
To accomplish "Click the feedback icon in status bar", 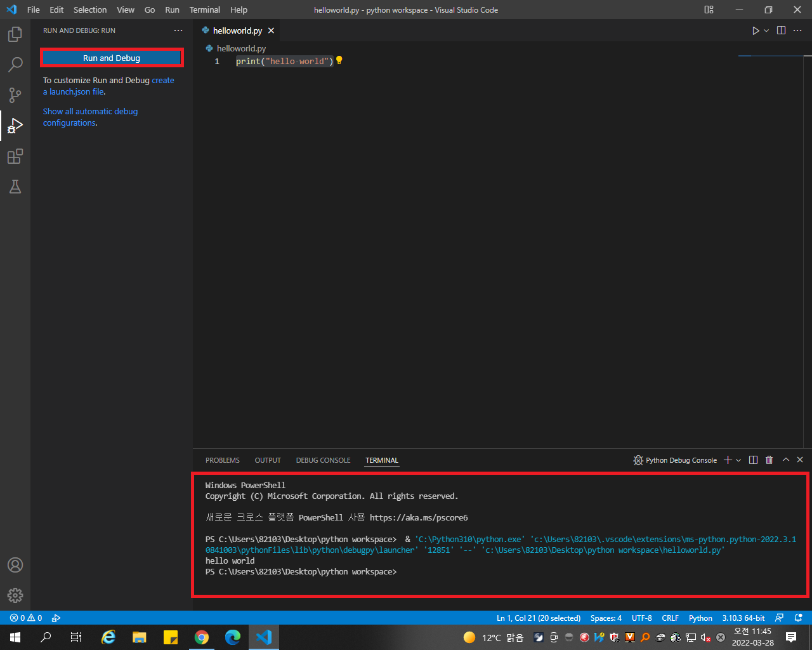I will coord(780,618).
